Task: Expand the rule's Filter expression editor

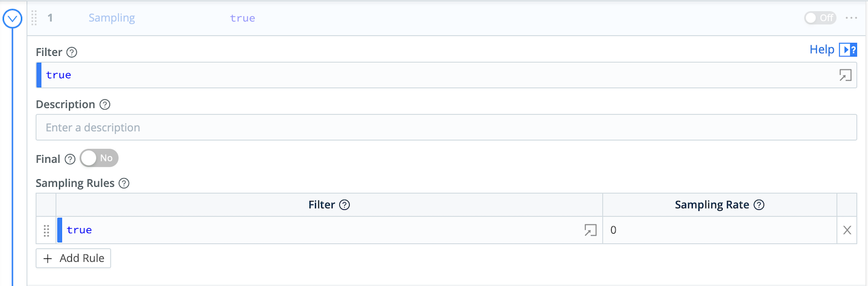Action: [591, 230]
